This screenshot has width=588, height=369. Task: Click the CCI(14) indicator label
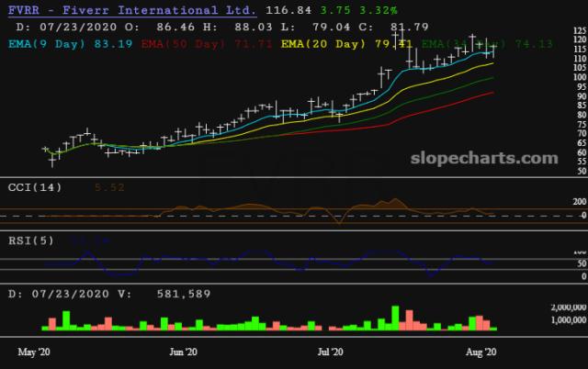point(37,187)
